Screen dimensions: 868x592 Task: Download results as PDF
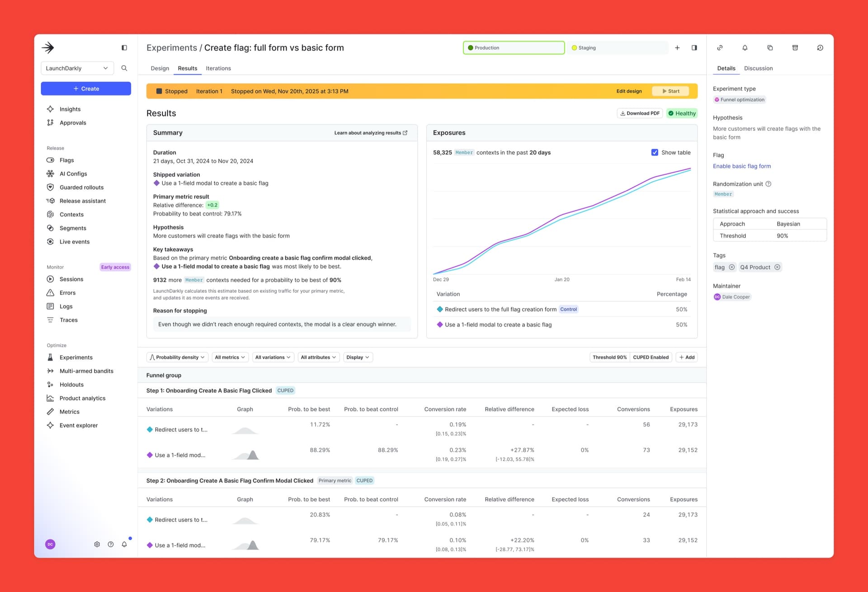tap(640, 113)
